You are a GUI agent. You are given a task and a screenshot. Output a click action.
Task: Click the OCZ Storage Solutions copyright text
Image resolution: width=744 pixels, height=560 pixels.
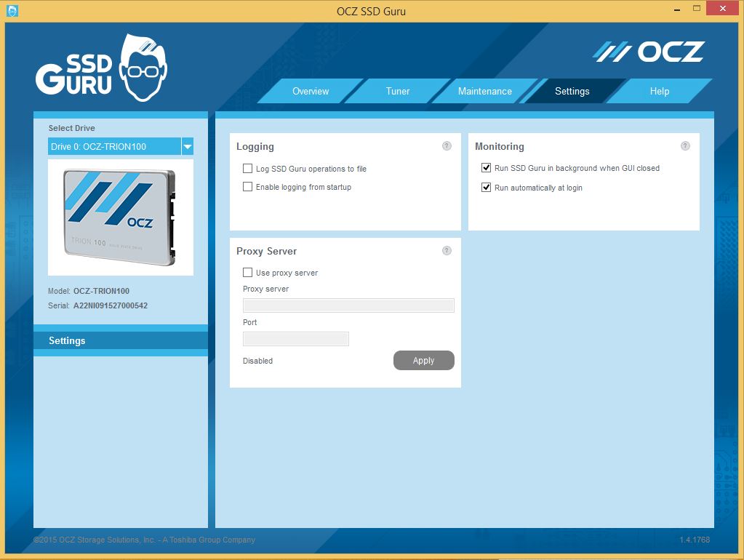pos(144,540)
